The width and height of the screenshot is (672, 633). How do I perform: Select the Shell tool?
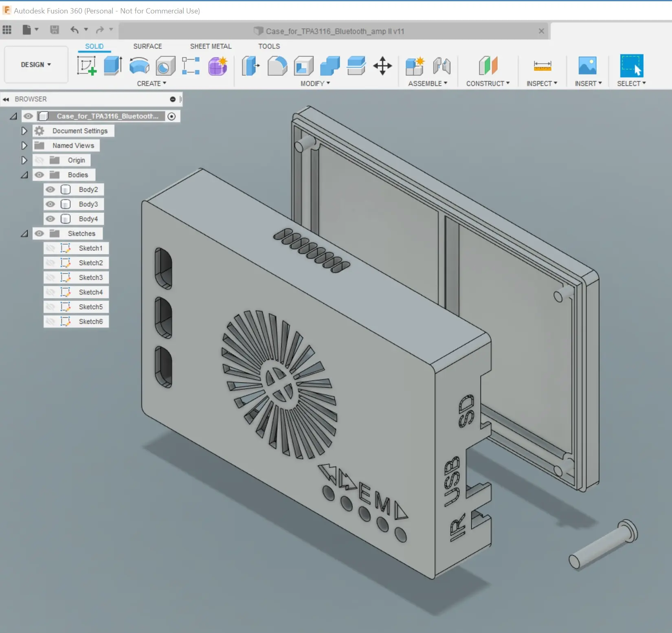coord(304,66)
